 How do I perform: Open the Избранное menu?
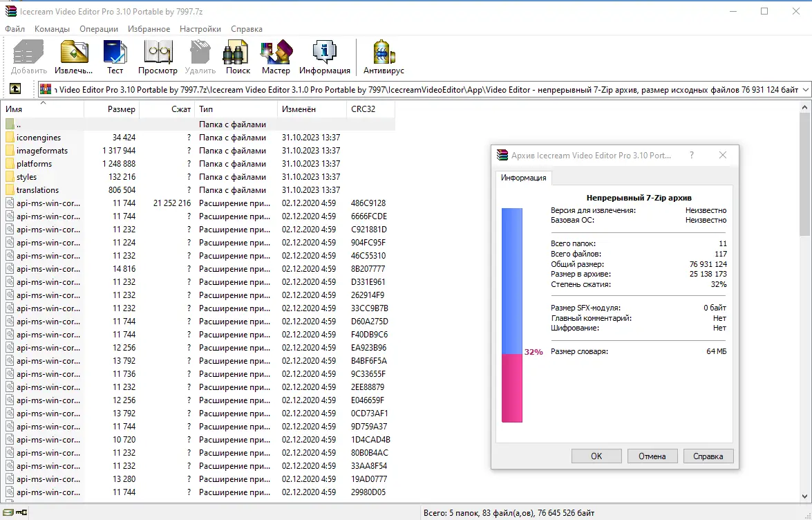[x=149, y=29]
